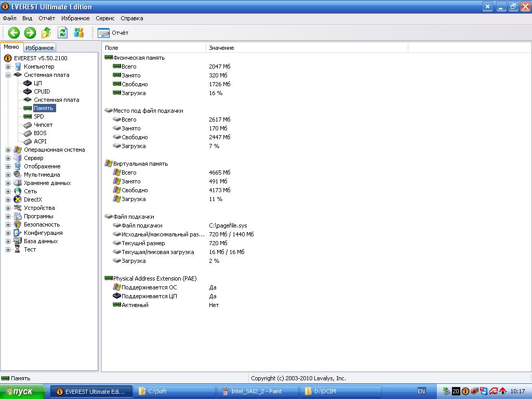Click the EN language indicator
This screenshot has height=399, width=532.
[421, 392]
